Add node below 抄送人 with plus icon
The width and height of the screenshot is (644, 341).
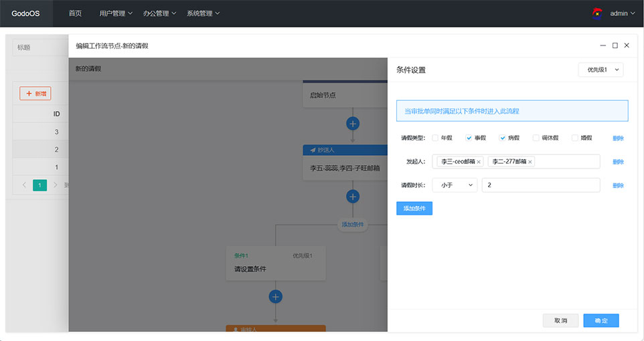click(x=353, y=197)
